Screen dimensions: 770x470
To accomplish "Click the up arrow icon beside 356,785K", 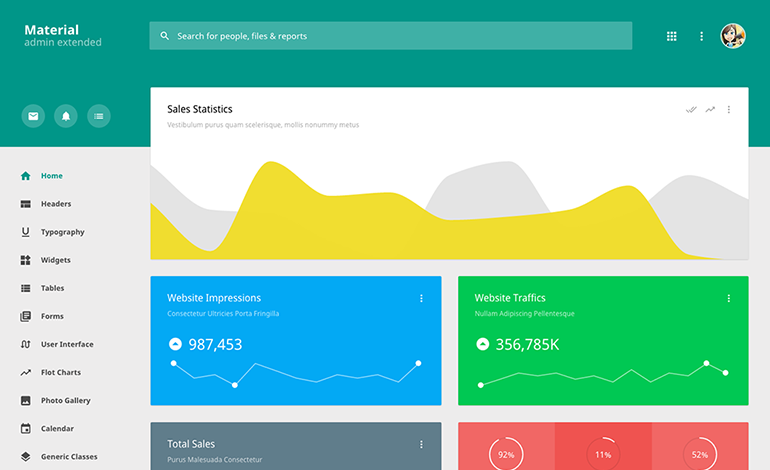I will [483, 344].
